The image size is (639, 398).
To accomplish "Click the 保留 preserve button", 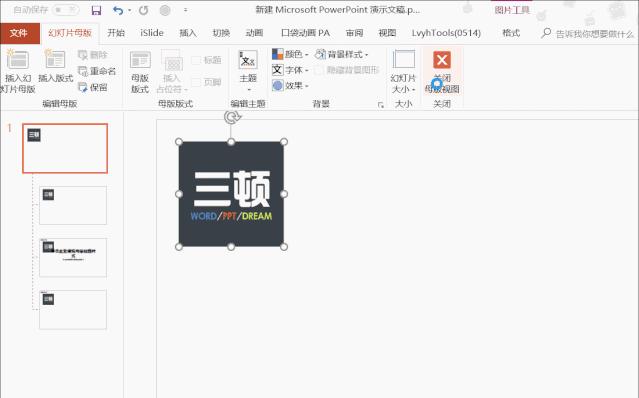I will tap(93, 87).
